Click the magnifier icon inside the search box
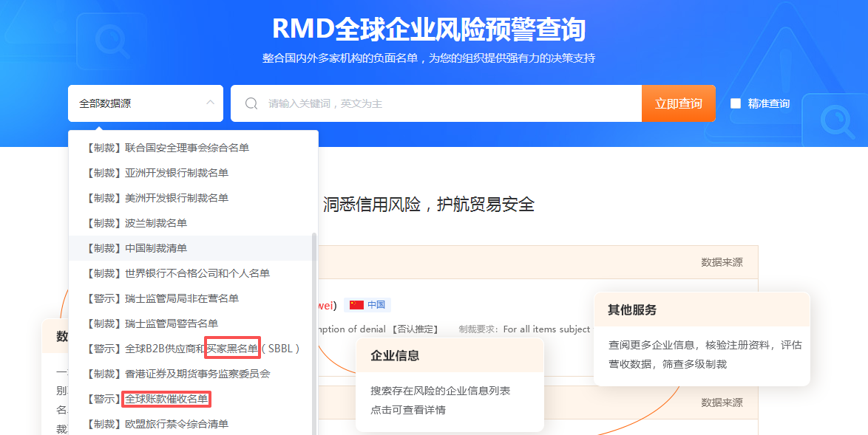 [251, 103]
